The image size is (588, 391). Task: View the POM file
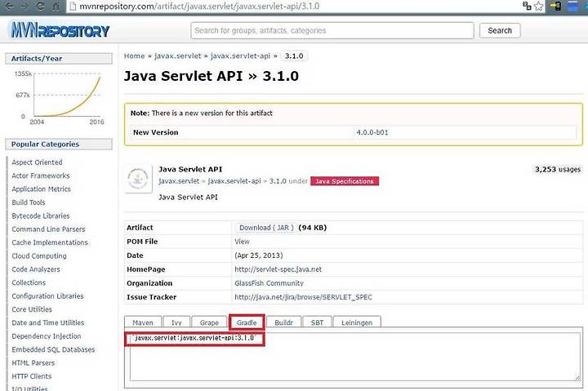[x=242, y=242]
